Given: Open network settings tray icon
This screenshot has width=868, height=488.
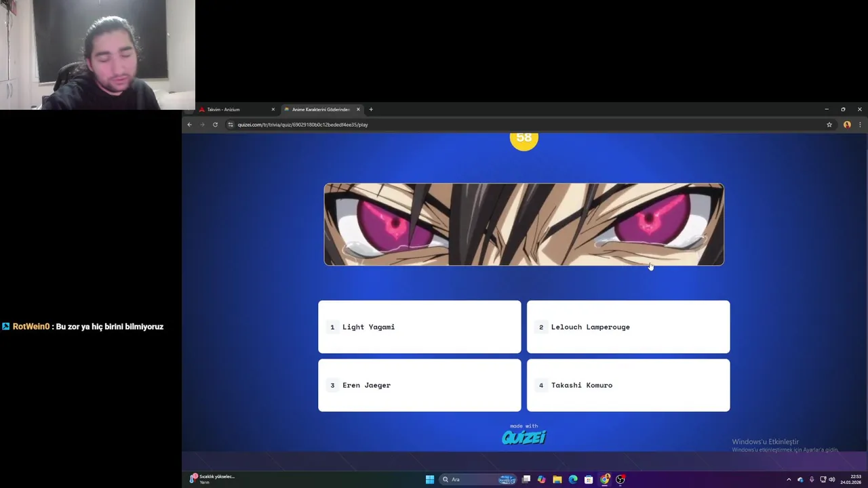Looking at the screenshot, I should click(x=823, y=479).
